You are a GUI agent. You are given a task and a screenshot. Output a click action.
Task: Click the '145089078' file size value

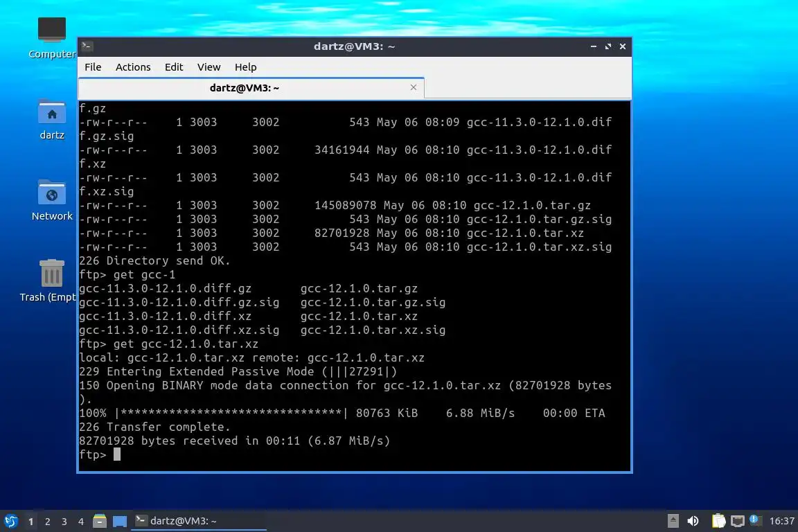345,205
